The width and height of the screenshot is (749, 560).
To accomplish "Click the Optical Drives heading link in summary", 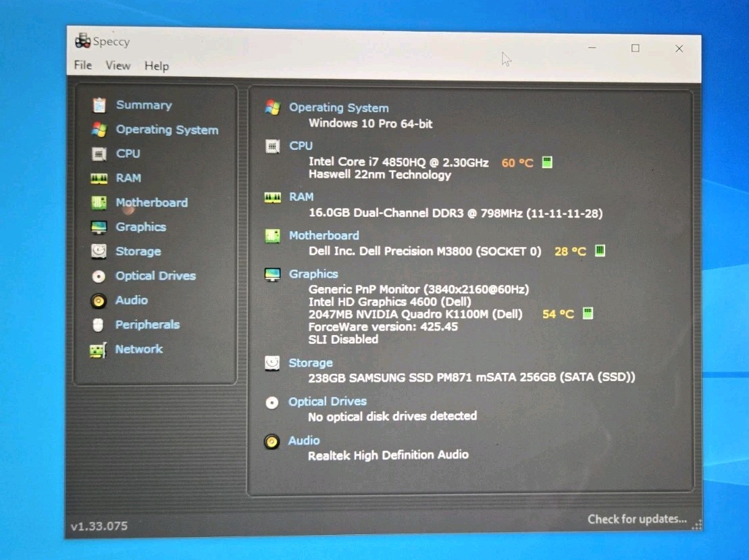I will [327, 402].
